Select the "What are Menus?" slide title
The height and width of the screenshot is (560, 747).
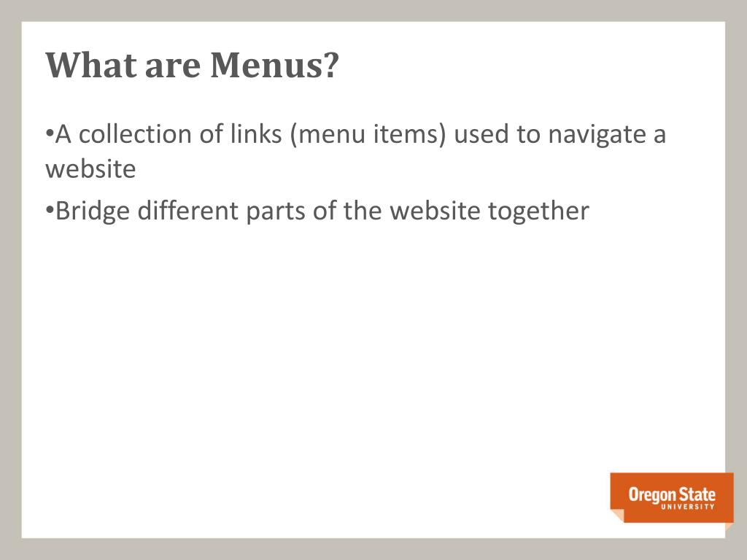click(192, 65)
